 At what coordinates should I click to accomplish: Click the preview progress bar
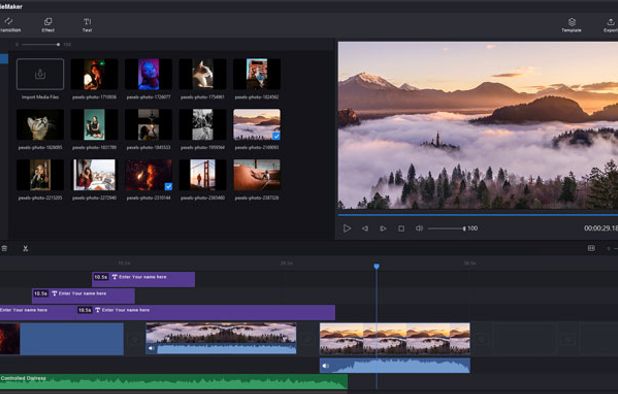[x=478, y=215]
